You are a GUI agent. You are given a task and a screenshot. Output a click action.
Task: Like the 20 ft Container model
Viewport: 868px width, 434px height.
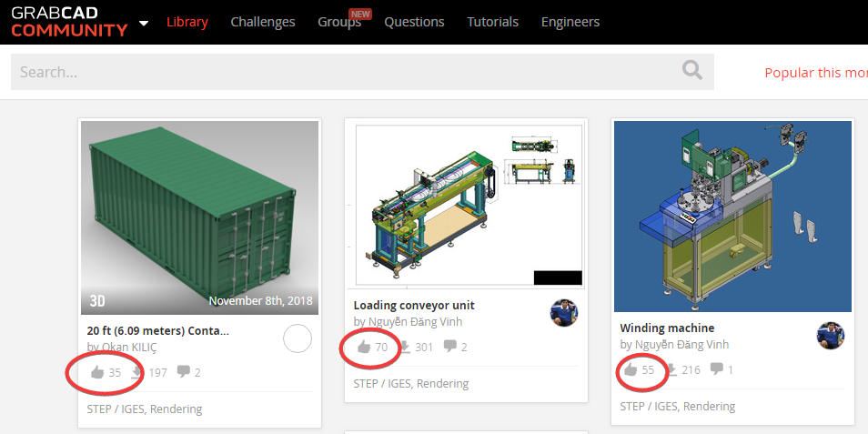coord(97,372)
